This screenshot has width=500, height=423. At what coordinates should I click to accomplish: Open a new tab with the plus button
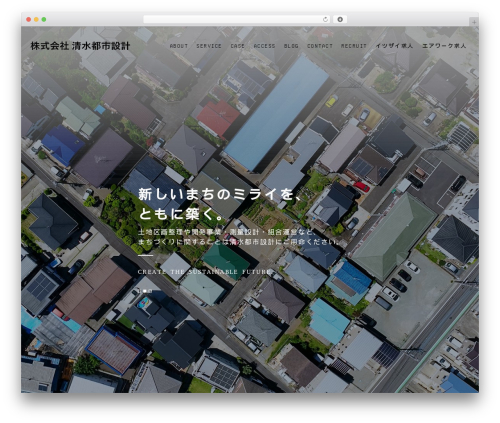click(x=474, y=22)
